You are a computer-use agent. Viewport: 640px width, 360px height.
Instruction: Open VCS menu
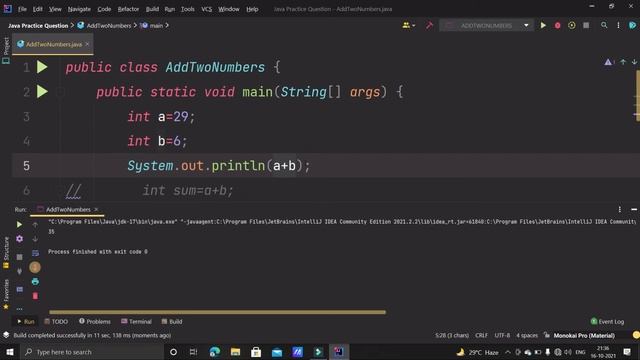click(207, 9)
